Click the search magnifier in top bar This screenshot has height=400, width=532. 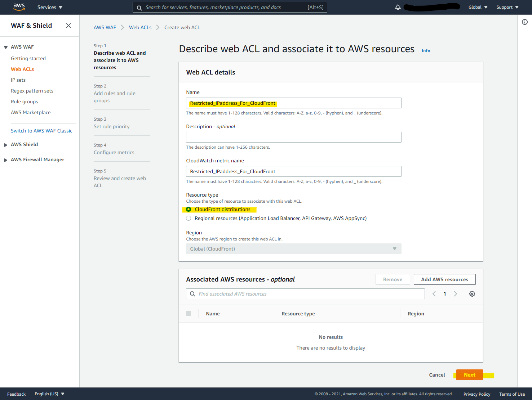click(139, 8)
